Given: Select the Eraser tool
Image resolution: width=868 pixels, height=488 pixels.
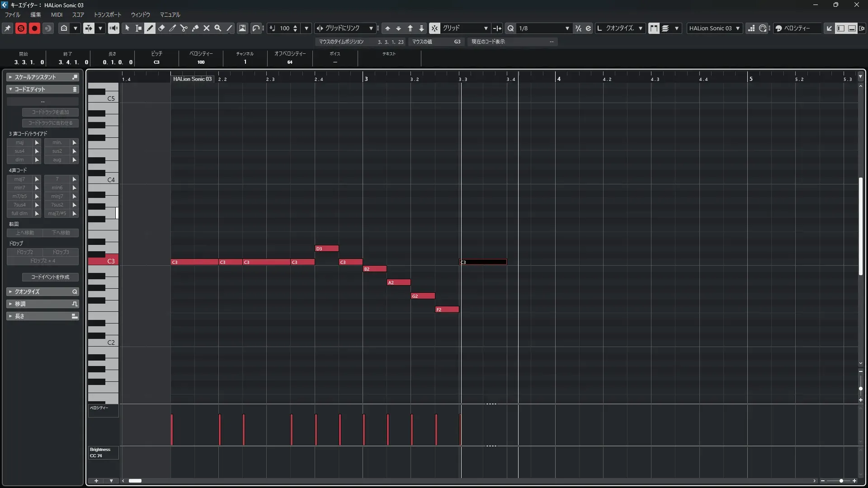Looking at the screenshot, I should [161, 28].
